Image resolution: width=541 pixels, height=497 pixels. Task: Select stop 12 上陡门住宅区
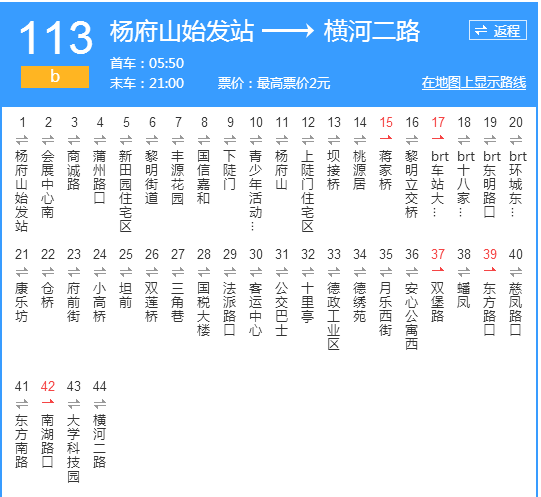(x=308, y=191)
